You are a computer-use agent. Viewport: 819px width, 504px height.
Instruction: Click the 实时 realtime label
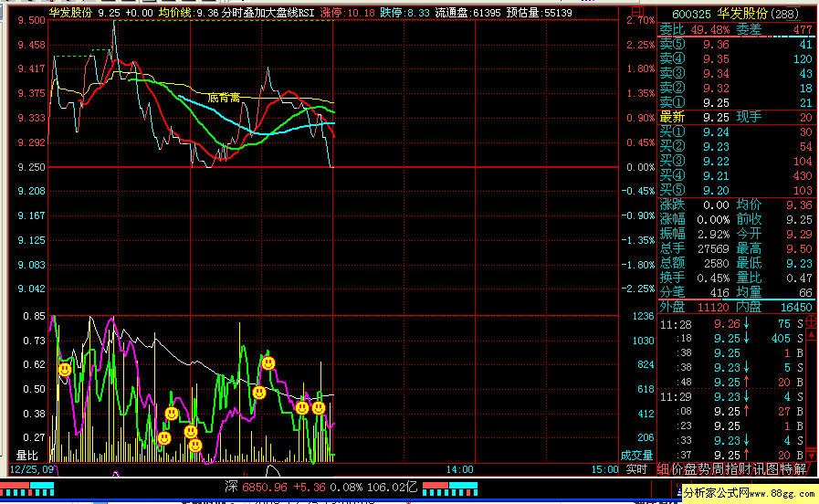636,469
